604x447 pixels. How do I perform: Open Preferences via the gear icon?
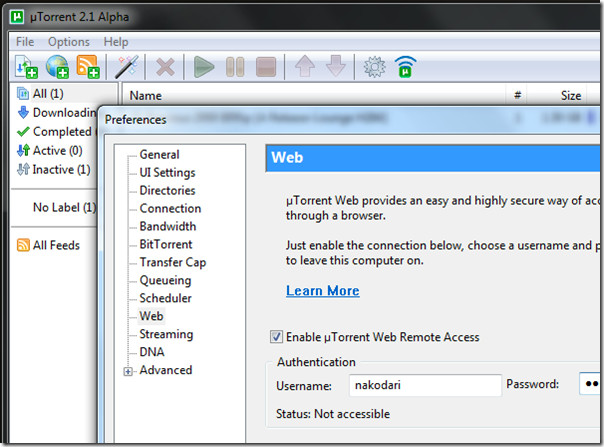[374, 67]
